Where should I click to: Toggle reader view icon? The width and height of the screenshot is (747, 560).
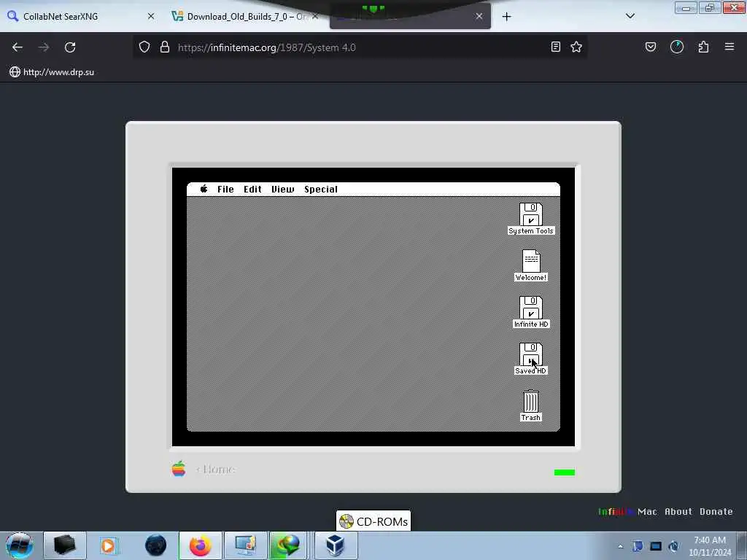[555, 47]
